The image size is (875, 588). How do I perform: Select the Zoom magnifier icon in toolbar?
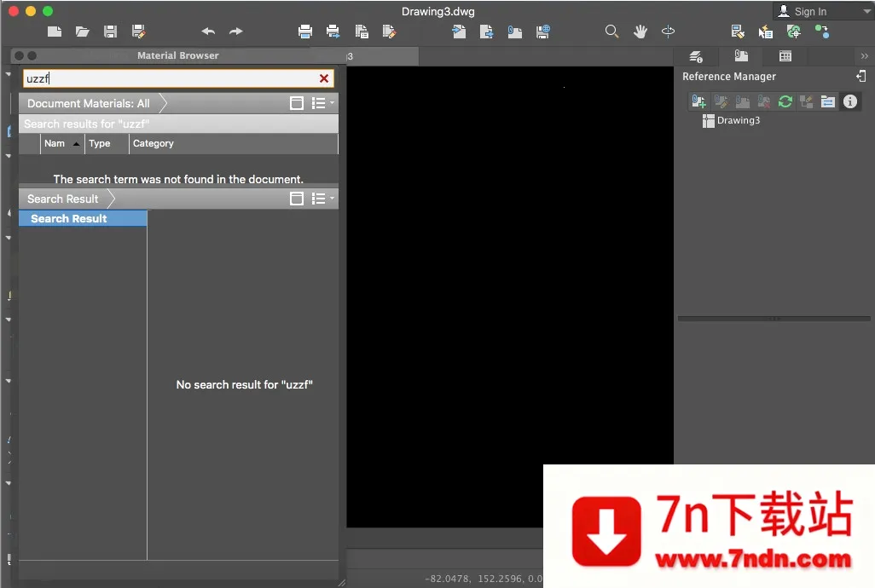612,32
